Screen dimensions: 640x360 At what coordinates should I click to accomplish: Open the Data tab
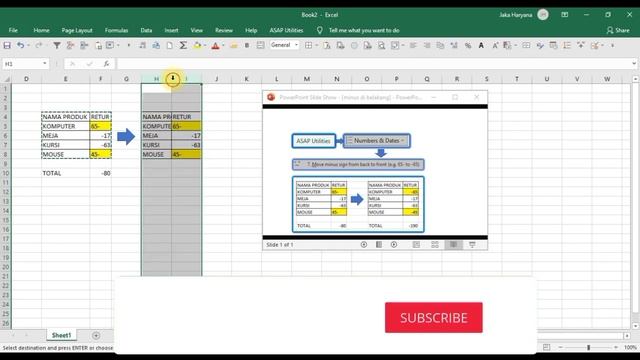click(x=146, y=30)
